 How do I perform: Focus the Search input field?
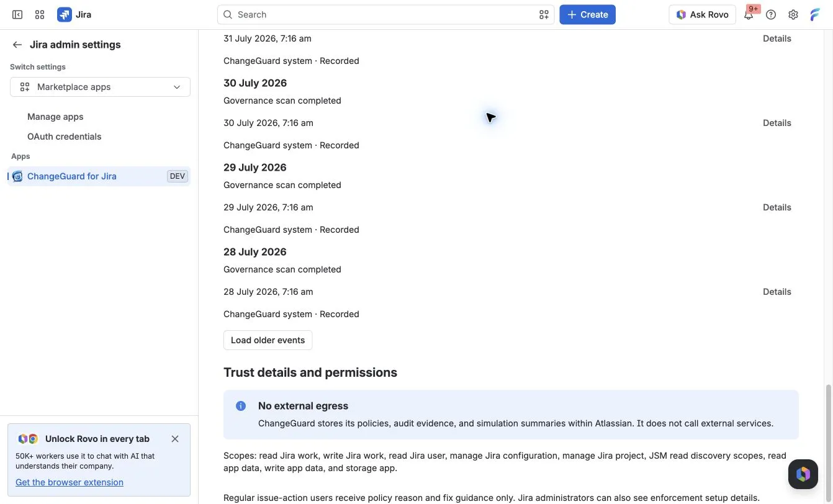click(x=385, y=14)
